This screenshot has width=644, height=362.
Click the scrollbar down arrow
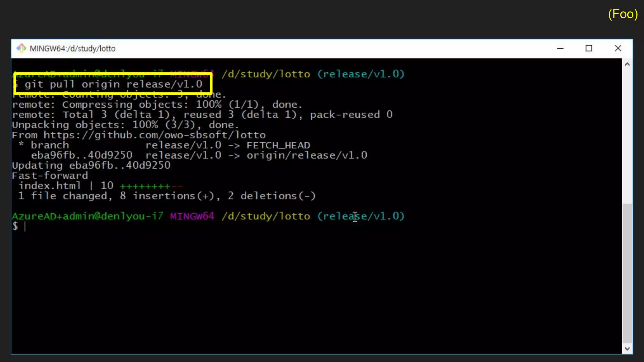coord(627,348)
